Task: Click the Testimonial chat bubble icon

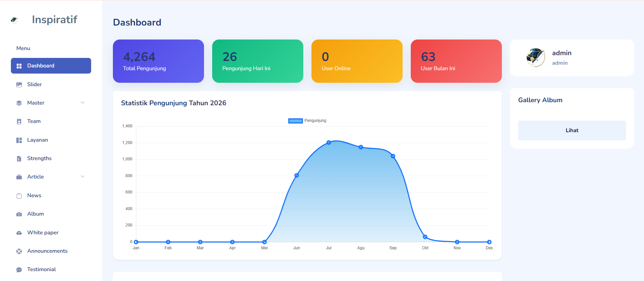Action: 19,269
